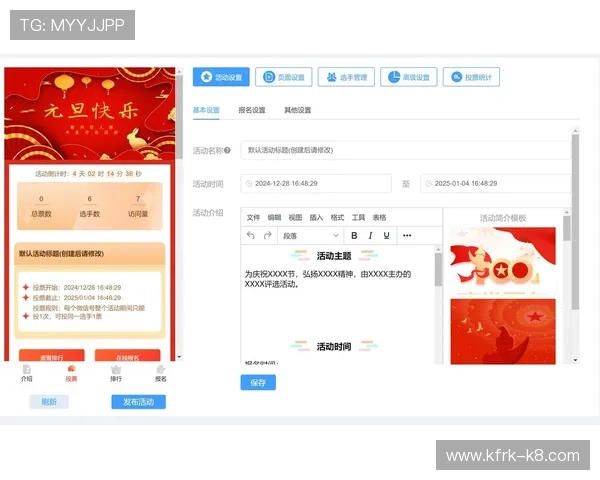Switch to the 其他设置 tab
600x480 pixels.
[297, 110]
